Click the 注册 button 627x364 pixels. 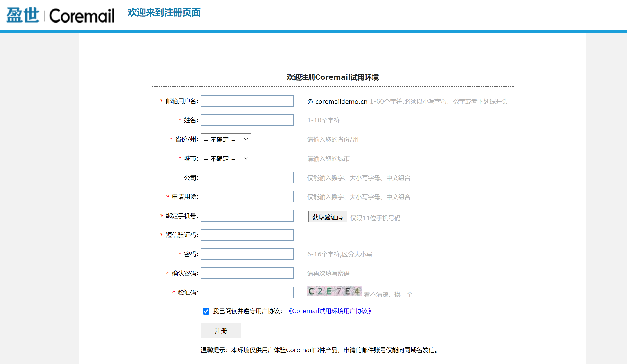pos(221,331)
